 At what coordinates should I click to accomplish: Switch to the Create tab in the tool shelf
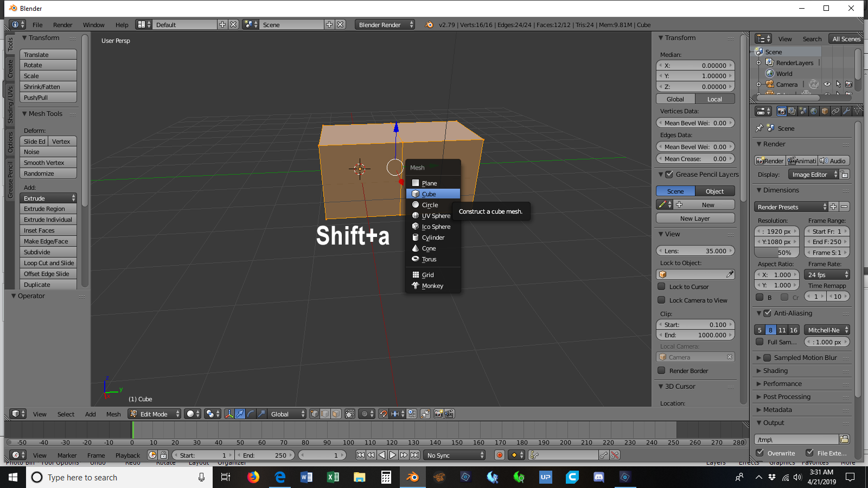(x=10, y=69)
